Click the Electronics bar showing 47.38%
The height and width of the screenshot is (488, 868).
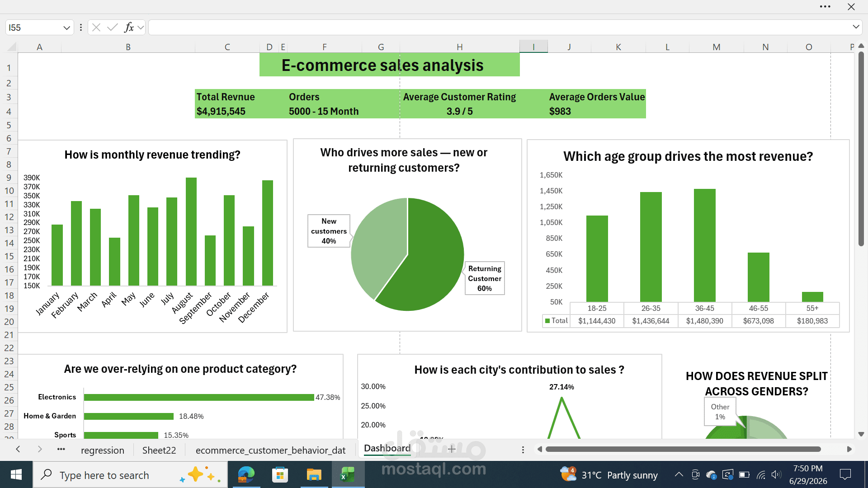pos(199,397)
